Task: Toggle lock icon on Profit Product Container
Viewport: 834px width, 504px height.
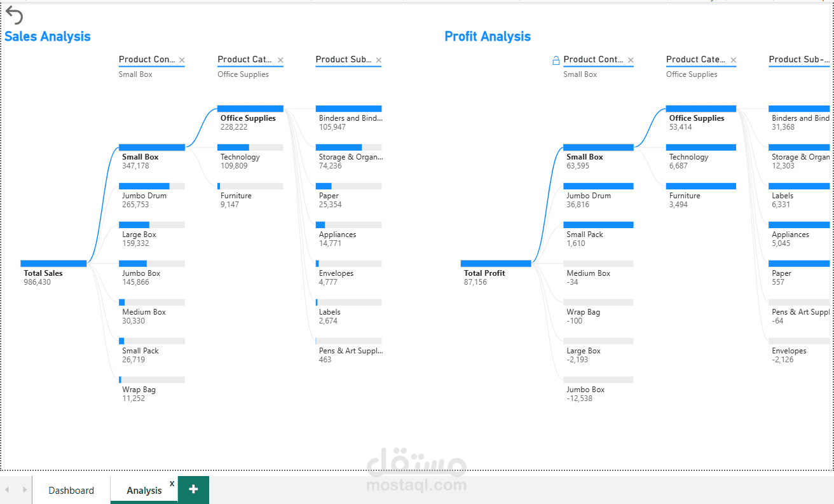Action: coord(556,60)
